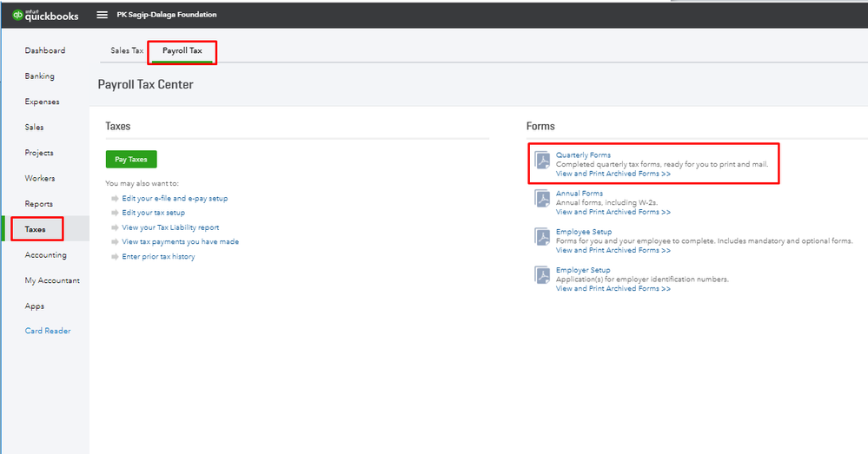This screenshot has height=454, width=868.
Task: Click arrow icon beside Enter prior tax history
Action: [x=115, y=257]
